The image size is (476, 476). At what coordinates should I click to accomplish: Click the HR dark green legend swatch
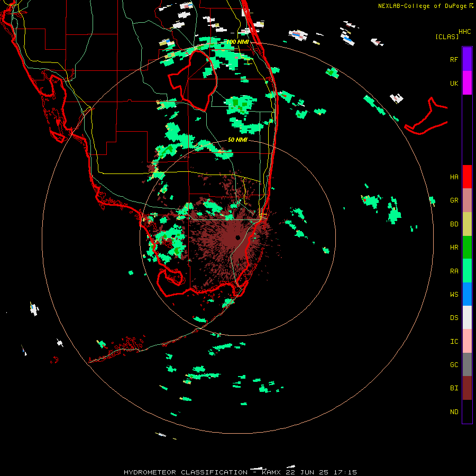click(467, 248)
